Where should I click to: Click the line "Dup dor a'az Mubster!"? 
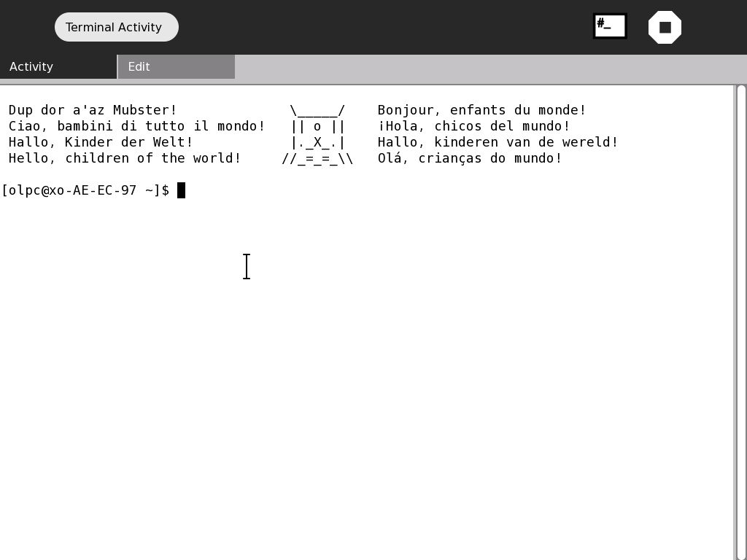click(93, 110)
